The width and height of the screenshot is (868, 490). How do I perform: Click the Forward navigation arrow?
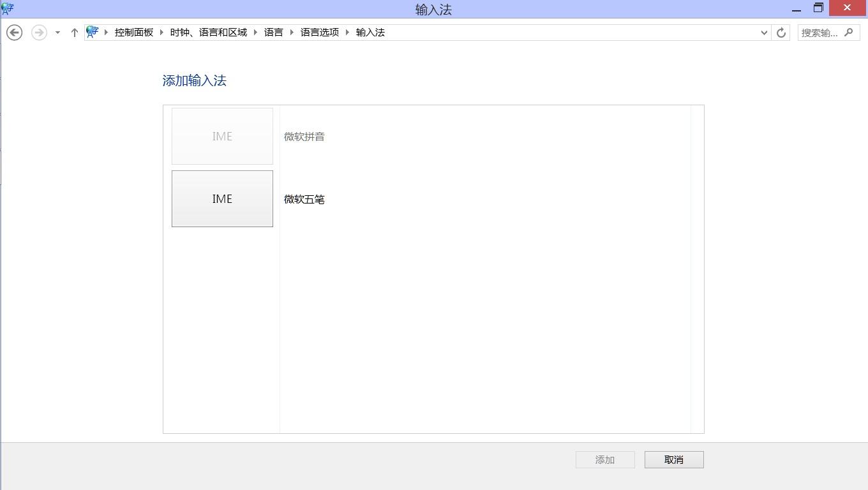pyautogui.click(x=39, y=33)
